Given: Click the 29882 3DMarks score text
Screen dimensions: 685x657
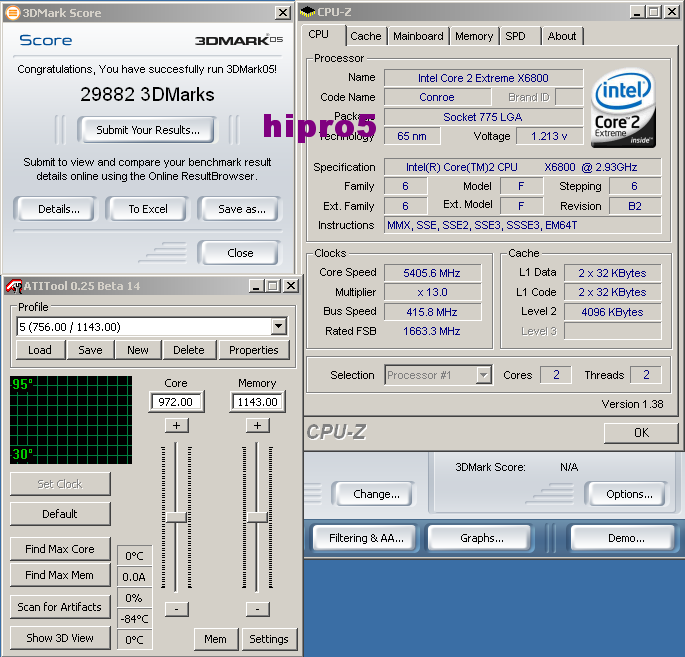Looking at the screenshot, I should pos(147,94).
